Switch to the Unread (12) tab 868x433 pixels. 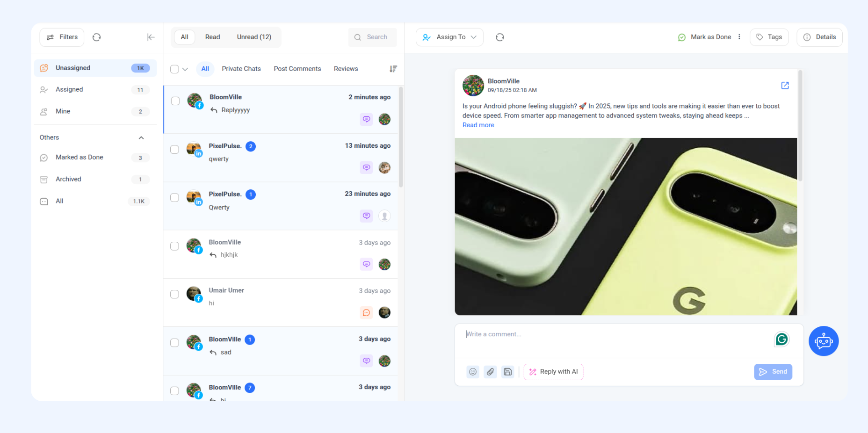click(x=254, y=37)
